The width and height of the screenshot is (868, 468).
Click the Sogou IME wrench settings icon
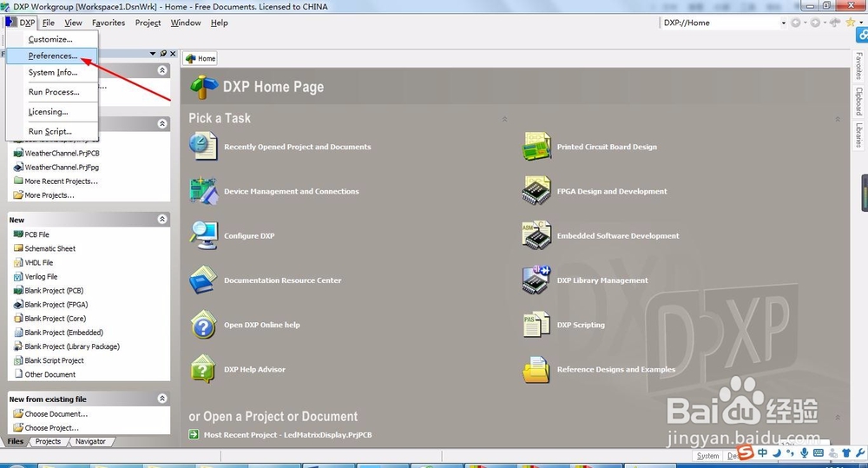pos(859,453)
